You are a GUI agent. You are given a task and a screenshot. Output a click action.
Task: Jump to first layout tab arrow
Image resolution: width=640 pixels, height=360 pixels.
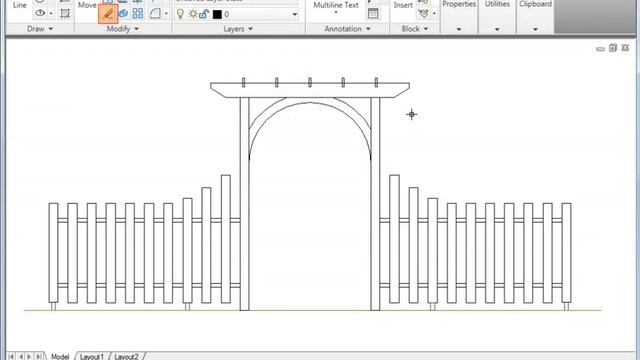11,356
